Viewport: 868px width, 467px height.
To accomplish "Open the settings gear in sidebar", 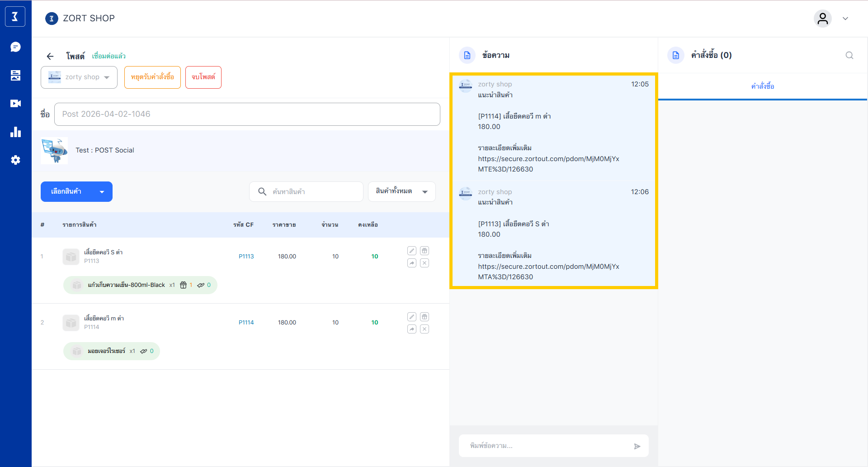I will pyautogui.click(x=15, y=160).
